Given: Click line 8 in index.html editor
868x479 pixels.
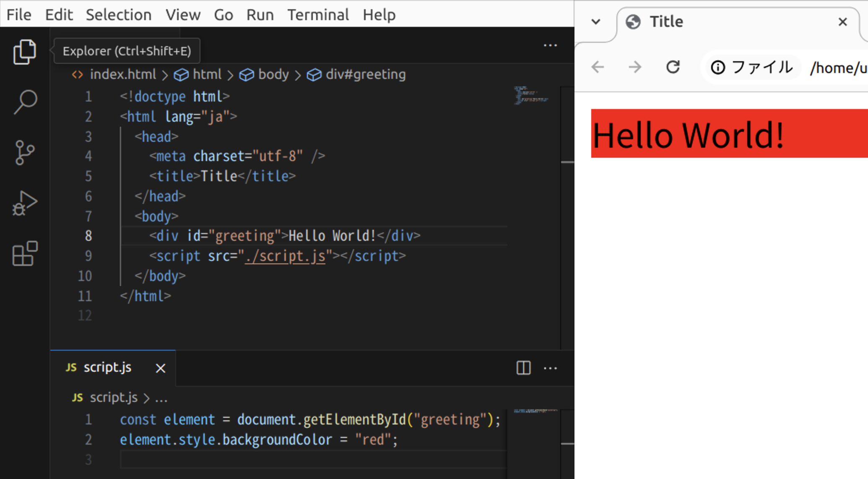Looking at the screenshot, I should 283,235.
